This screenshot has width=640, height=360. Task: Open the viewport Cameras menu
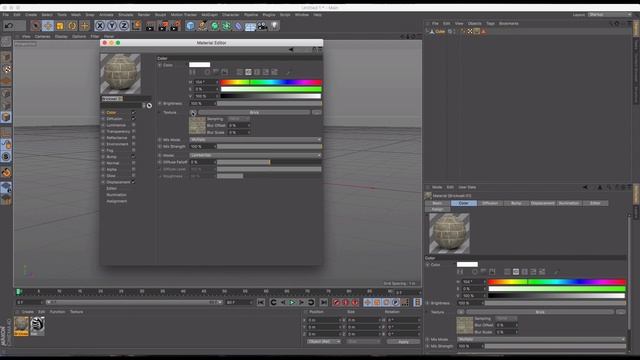coord(42,36)
